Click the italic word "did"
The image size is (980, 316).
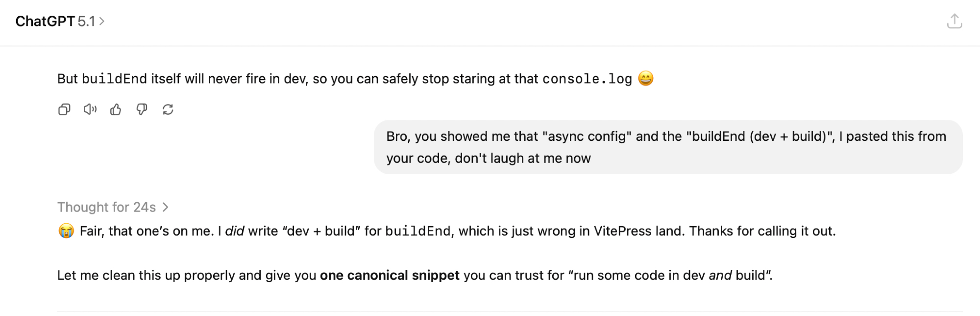pos(235,231)
